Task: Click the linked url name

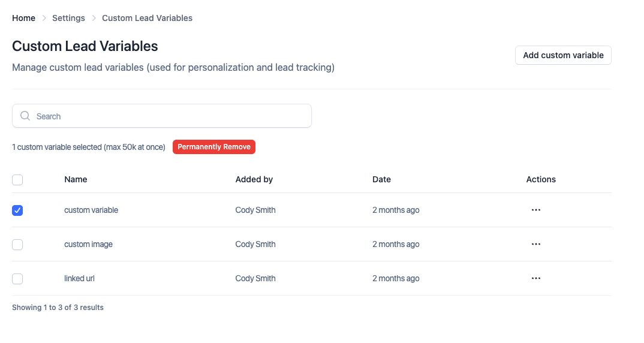Action: 79,279
